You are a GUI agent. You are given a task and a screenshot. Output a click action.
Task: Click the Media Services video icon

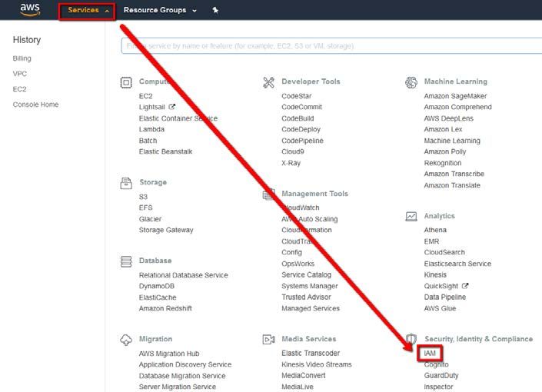[x=268, y=340]
